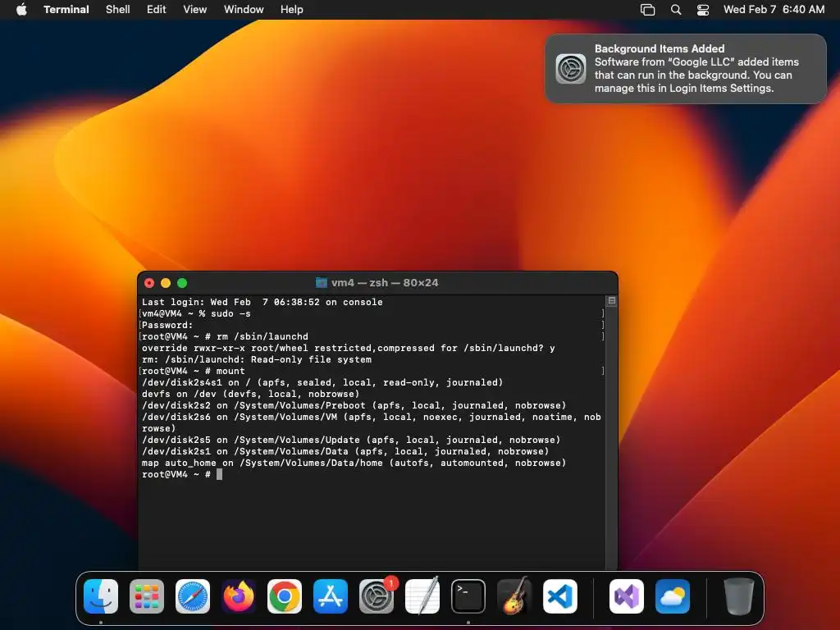Click the System Settings icon in notification
The image size is (840, 630).
pyautogui.click(x=571, y=69)
